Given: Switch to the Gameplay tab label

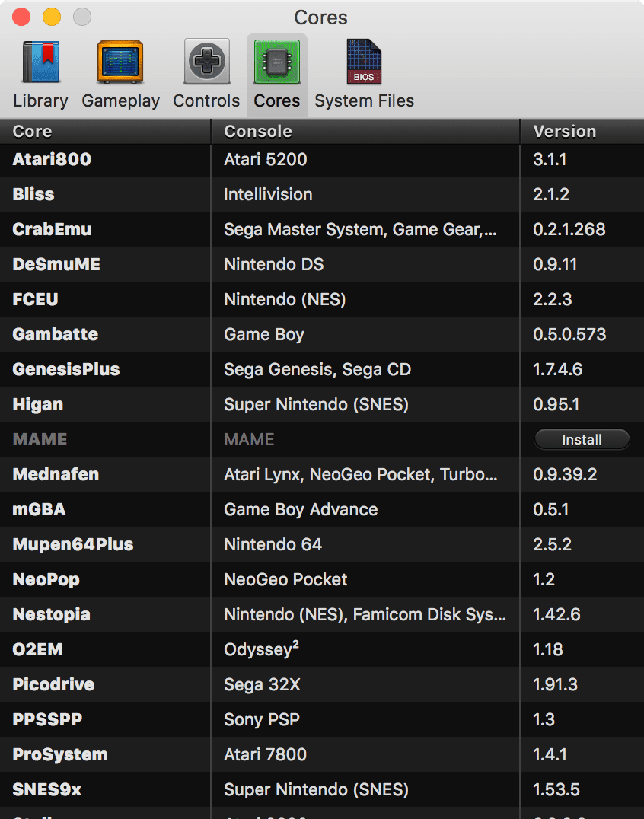Looking at the screenshot, I should 120,100.
